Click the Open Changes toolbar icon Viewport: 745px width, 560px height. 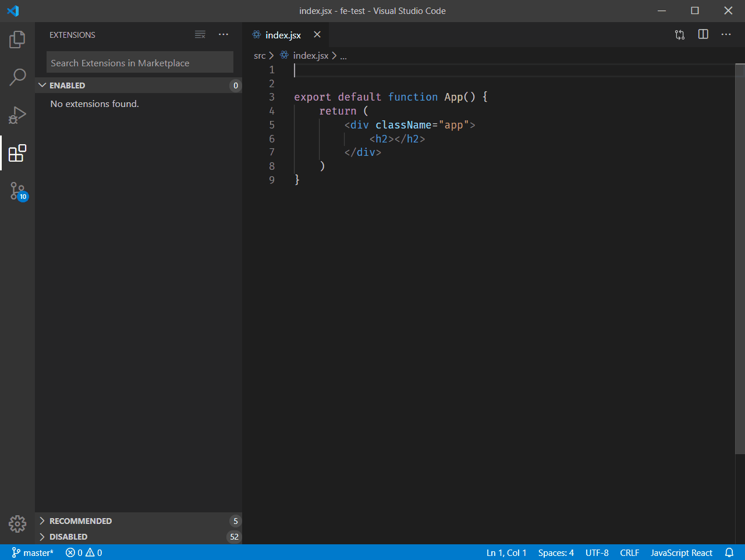pyautogui.click(x=679, y=34)
